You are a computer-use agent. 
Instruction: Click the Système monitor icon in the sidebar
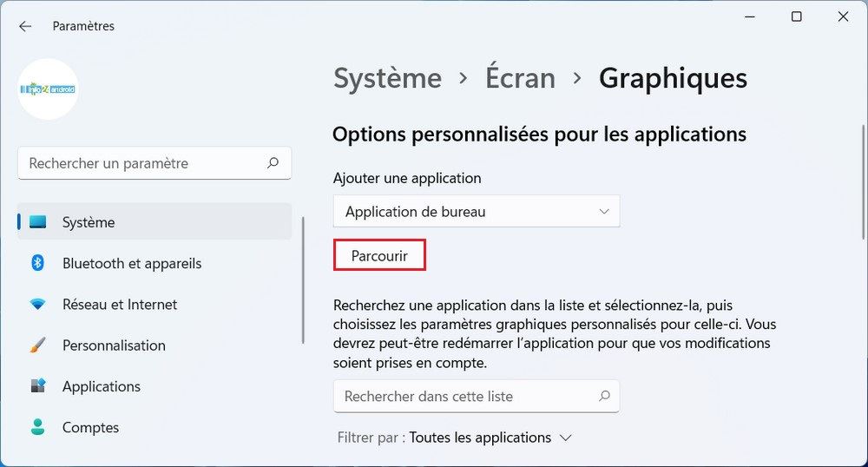pyautogui.click(x=37, y=222)
